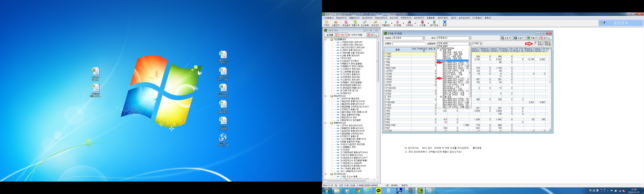Viewport: 644px width, 194px height.
Task: Open the 매출원장 toolbar dropdown arrow
Action: pos(391,23)
